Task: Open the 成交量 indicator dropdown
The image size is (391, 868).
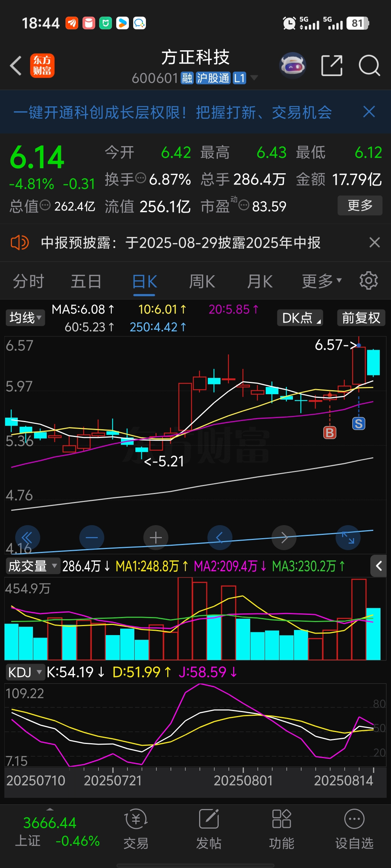Action: click(33, 566)
